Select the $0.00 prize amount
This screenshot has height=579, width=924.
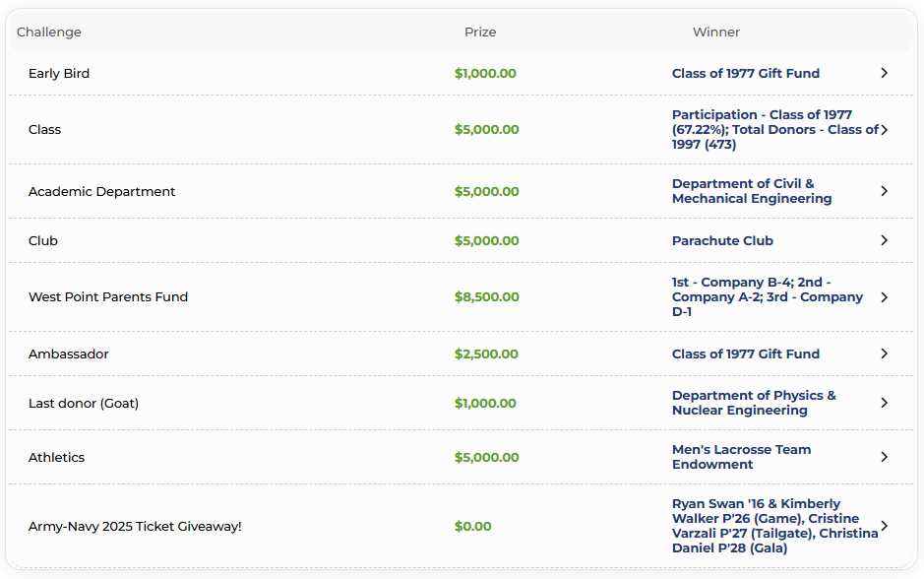(472, 526)
